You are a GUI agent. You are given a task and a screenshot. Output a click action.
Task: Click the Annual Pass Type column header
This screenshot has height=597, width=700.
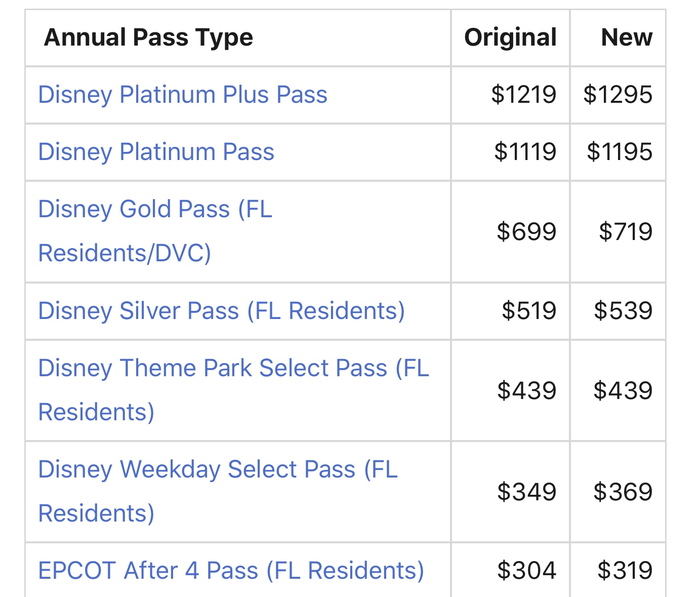(x=148, y=37)
